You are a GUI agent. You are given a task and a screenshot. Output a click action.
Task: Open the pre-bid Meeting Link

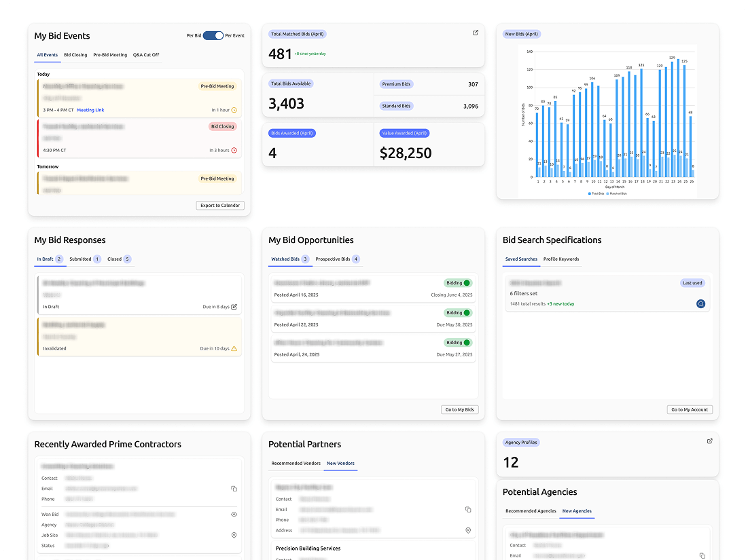(x=91, y=109)
